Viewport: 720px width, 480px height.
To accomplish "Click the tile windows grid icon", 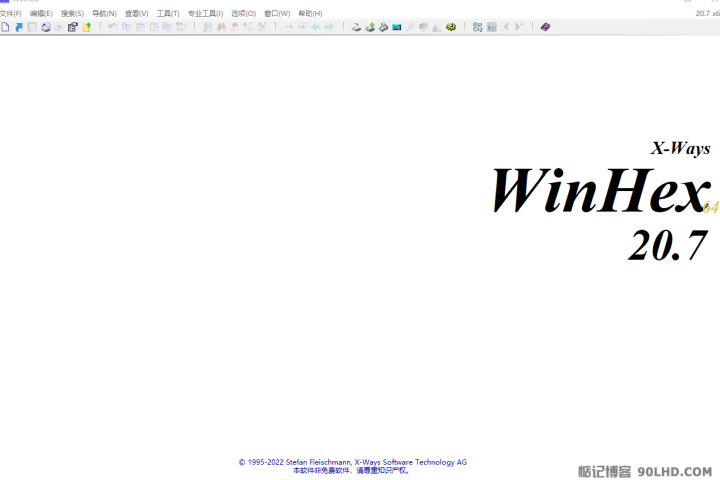I will point(492,27).
